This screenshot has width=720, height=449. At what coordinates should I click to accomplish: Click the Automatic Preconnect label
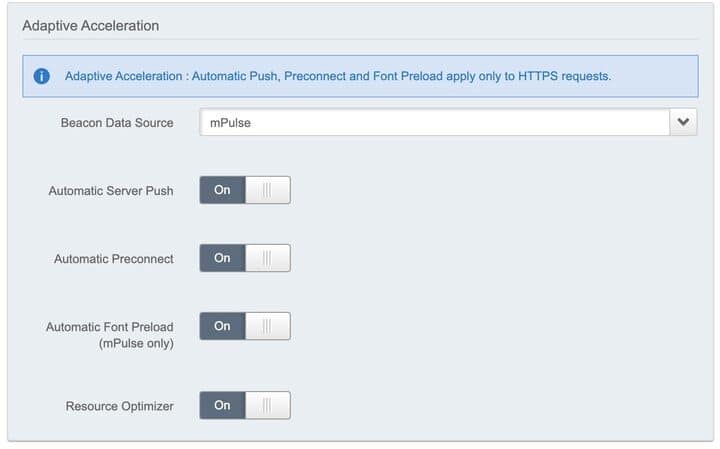coord(114,259)
